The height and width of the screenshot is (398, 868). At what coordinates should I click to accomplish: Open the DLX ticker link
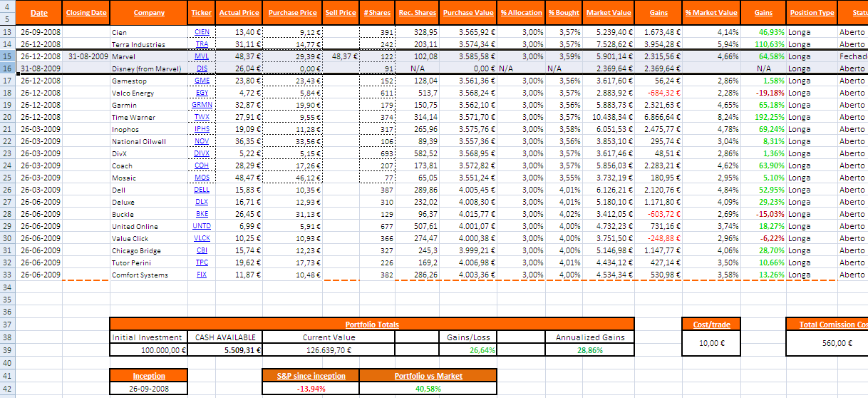pyautogui.click(x=202, y=202)
